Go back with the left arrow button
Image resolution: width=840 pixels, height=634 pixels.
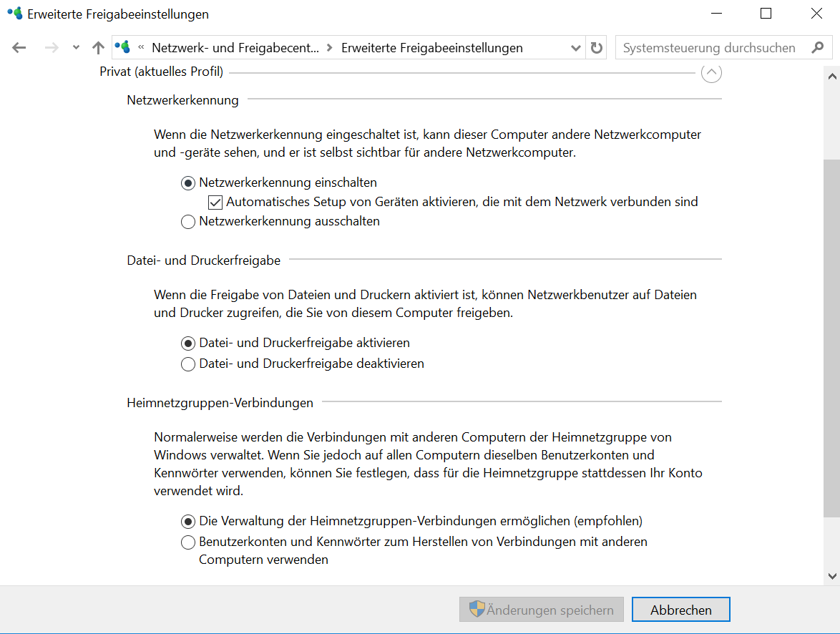pos(19,48)
